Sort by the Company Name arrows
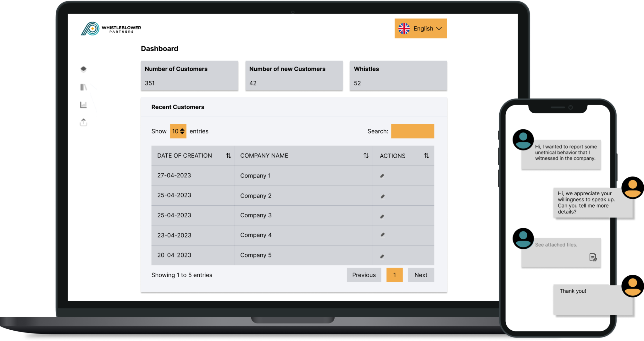 366,156
